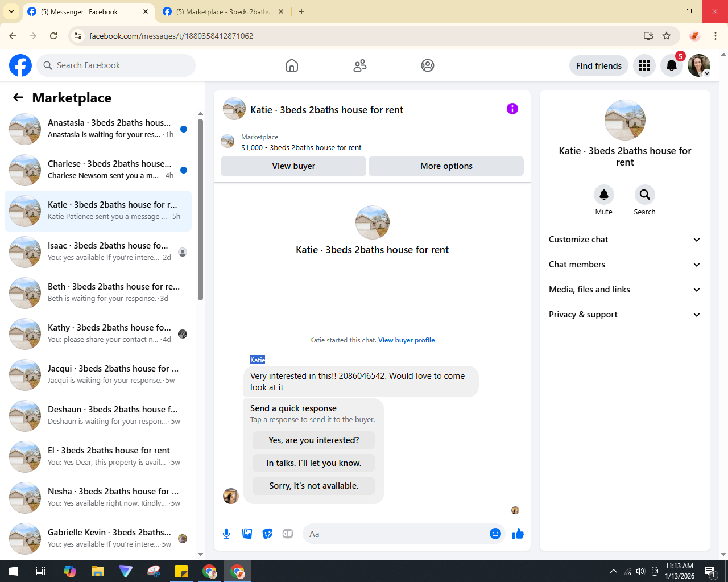Open the $1,000 listing thumbnail under Marketplace
Viewport: 728px width, 582px height.
pos(227,142)
